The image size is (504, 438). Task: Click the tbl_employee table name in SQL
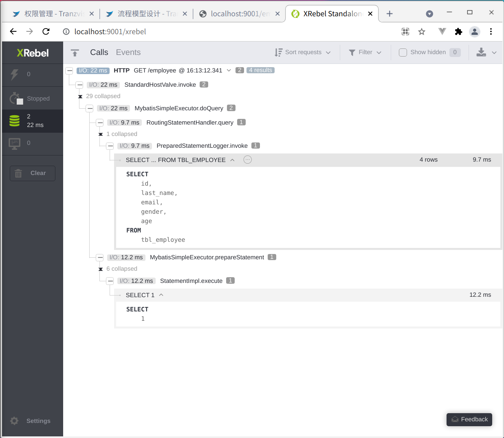[x=163, y=240]
